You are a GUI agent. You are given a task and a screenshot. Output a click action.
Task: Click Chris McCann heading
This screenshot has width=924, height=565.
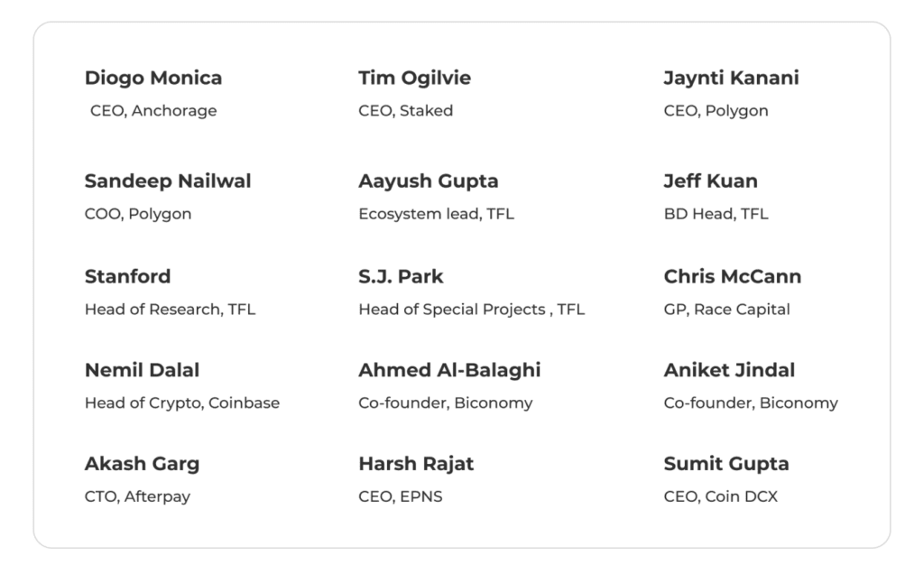click(x=732, y=276)
